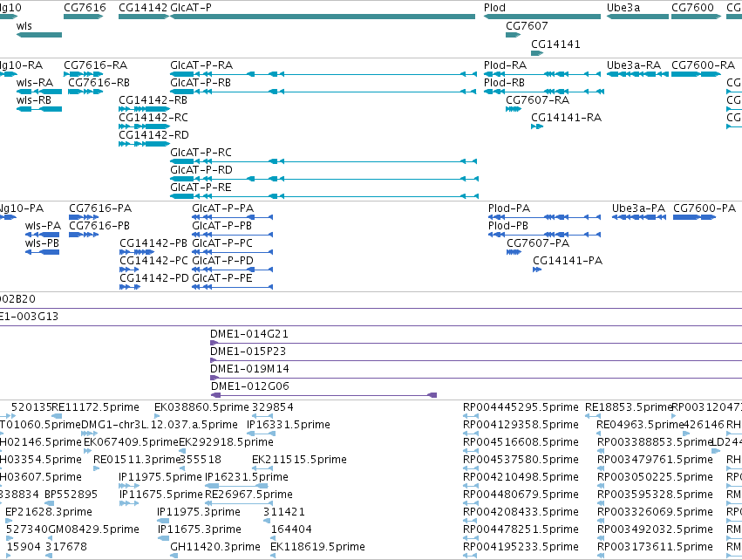Click EST RP004445295.5prime
The height and width of the screenshot is (560, 742).
[470, 416]
